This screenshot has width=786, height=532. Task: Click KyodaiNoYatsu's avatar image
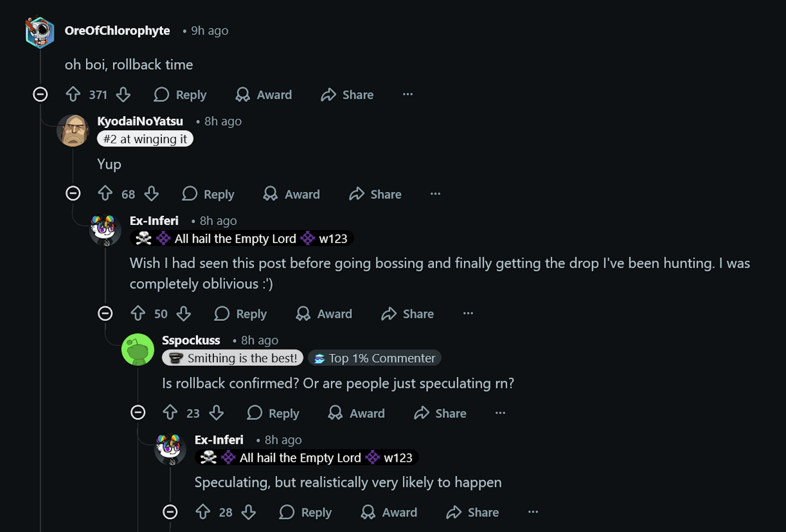(73, 131)
